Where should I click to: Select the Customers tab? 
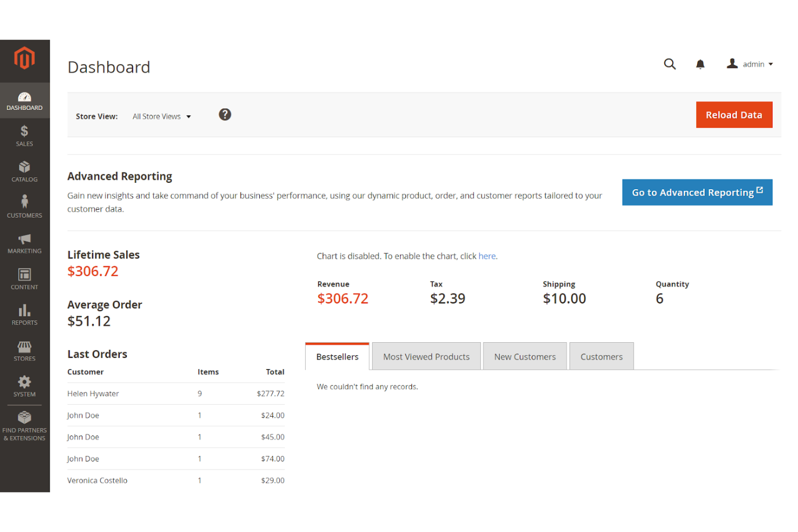tap(601, 356)
